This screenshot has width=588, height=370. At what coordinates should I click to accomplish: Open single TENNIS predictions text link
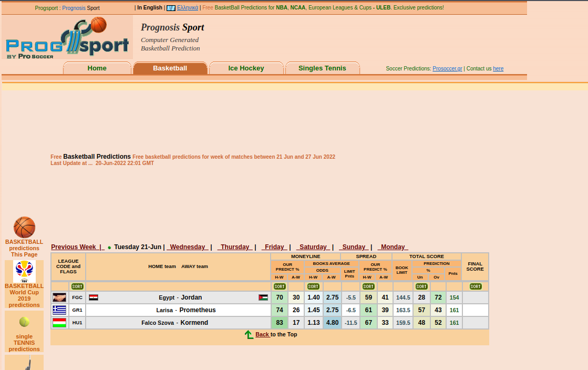click(x=24, y=343)
